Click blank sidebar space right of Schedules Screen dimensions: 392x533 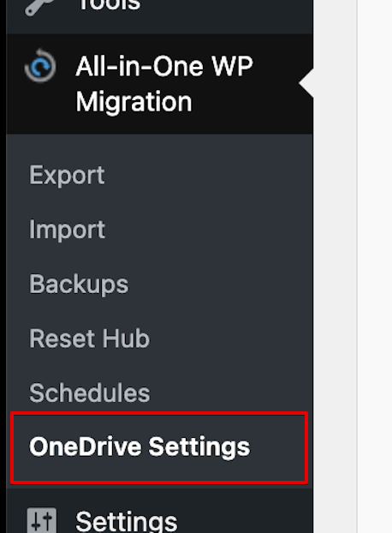(x=231, y=392)
